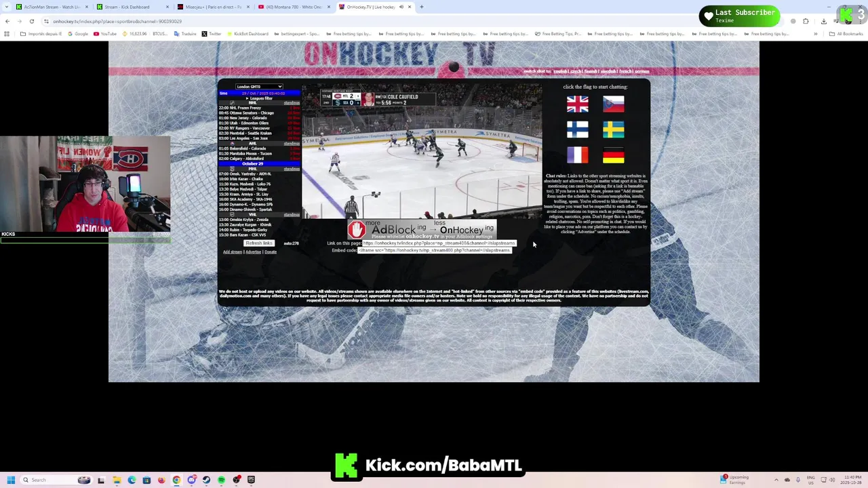The height and width of the screenshot is (488, 868).
Task: Open the English (UK flag) chat
Action: pyautogui.click(x=578, y=104)
